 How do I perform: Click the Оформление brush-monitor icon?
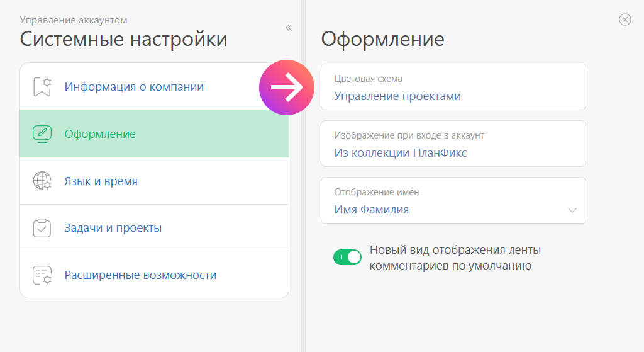[42, 134]
